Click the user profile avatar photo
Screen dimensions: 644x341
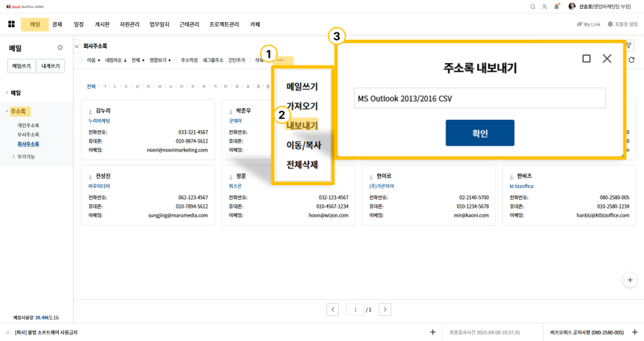572,6
